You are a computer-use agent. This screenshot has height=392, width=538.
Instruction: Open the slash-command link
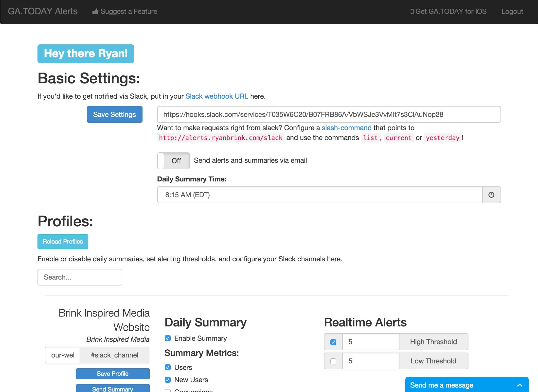tap(346, 128)
